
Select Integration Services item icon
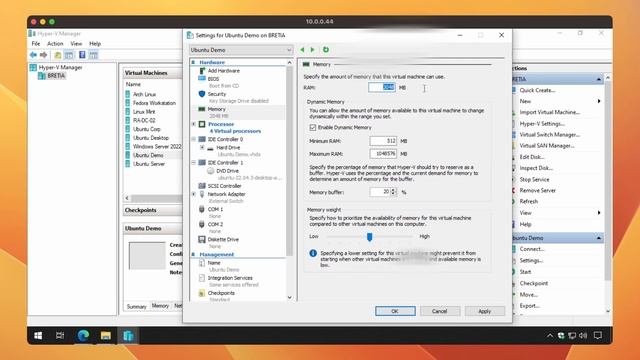coord(202,278)
